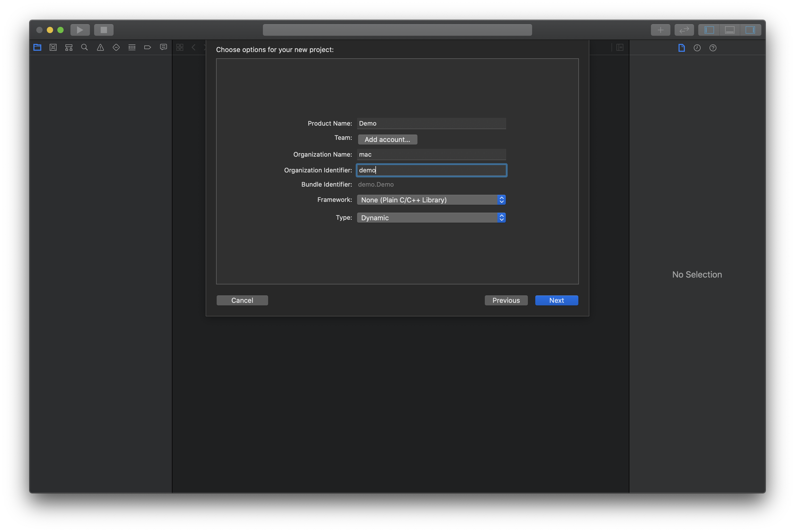Open the Debug navigator
The image size is (795, 532).
132,48
